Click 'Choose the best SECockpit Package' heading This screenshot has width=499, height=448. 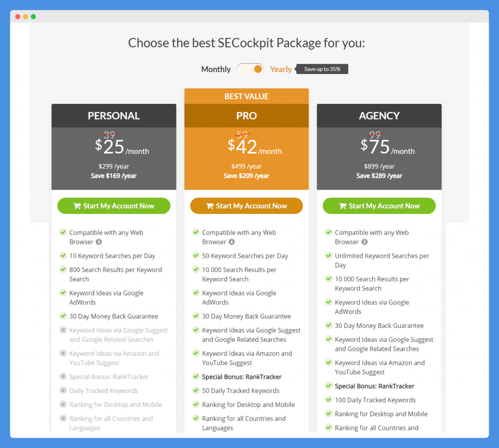246,43
